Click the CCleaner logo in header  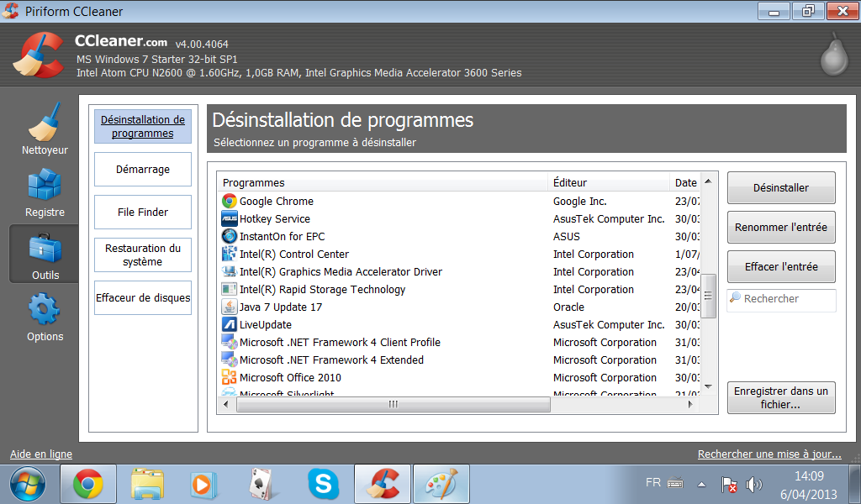[x=38, y=55]
